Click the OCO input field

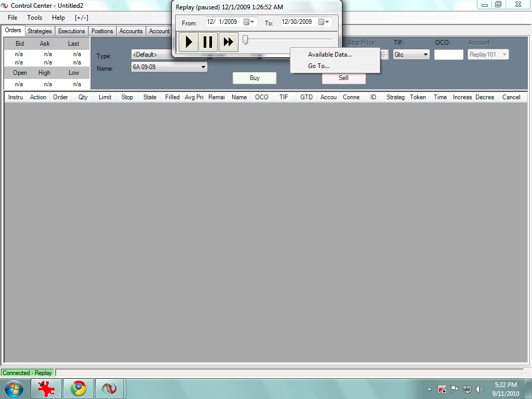(x=448, y=55)
